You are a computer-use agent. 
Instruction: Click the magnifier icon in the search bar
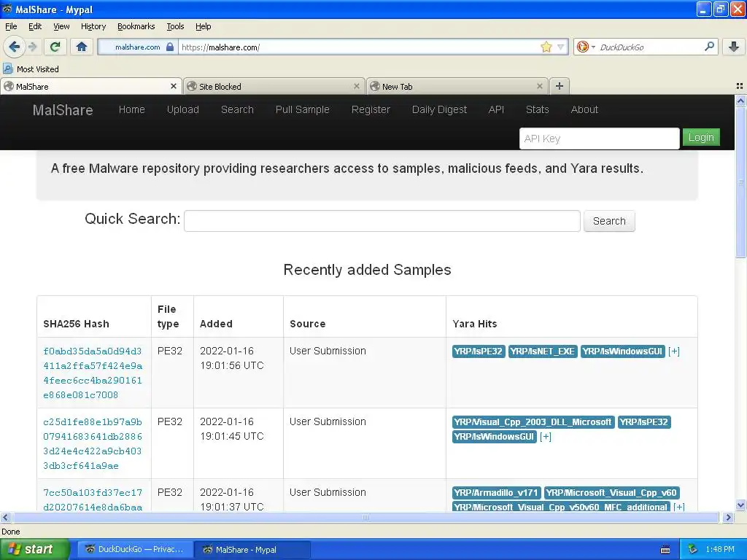click(x=709, y=46)
